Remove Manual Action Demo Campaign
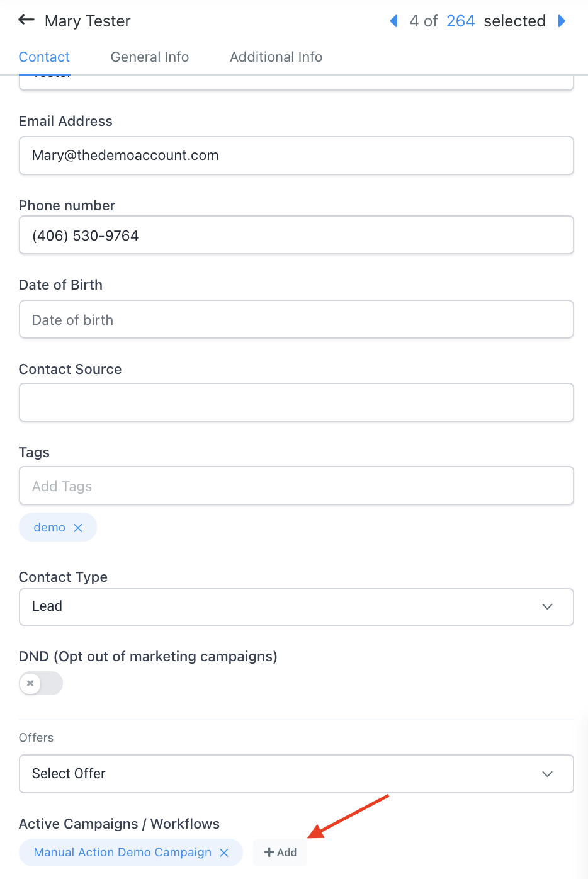588x879 pixels. pyautogui.click(x=224, y=853)
